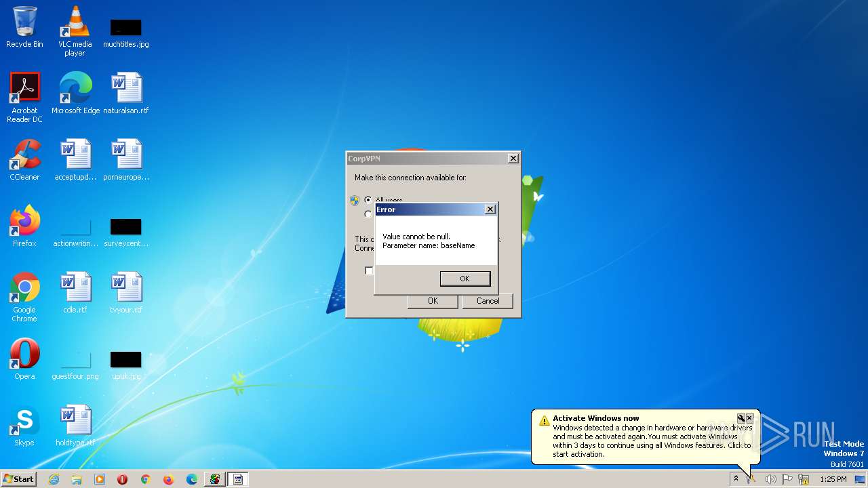Close the Activate Windows balloon

[749, 418]
